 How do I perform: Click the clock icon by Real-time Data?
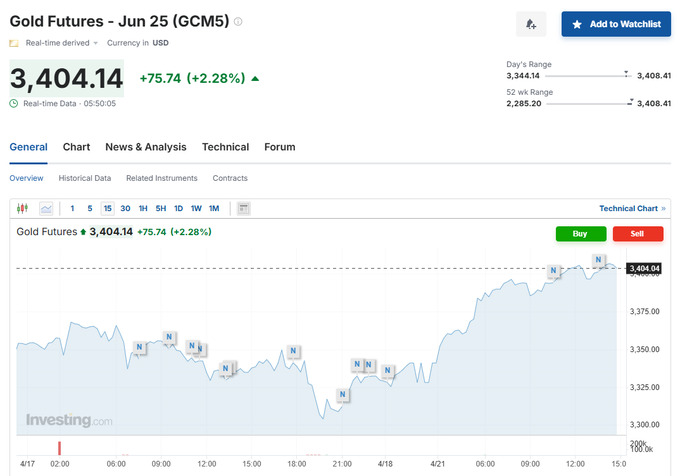14,103
